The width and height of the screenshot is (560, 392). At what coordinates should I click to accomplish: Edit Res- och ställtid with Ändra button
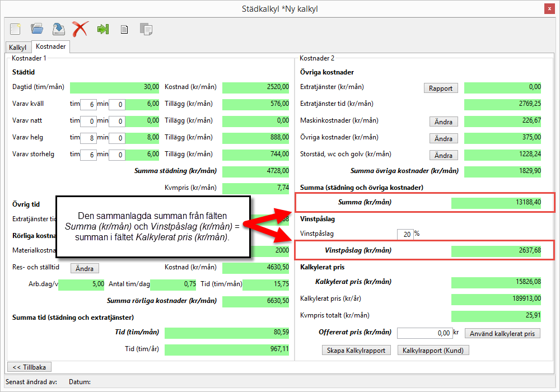[85, 268]
